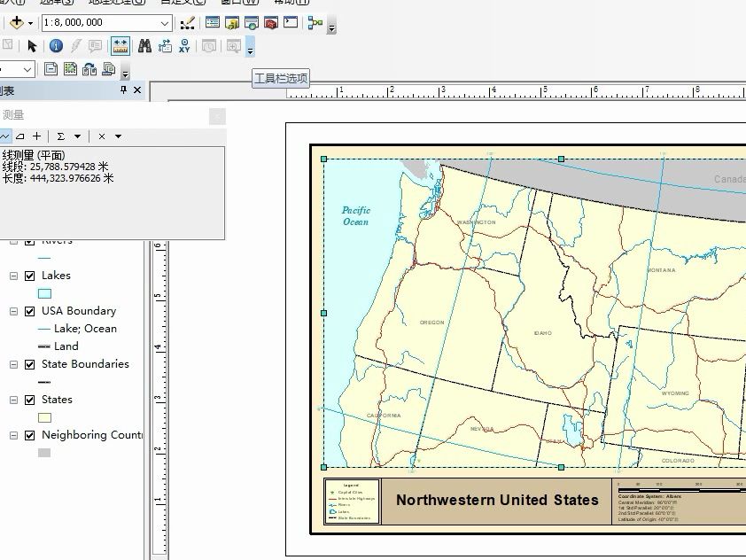This screenshot has height=560, width=746.
Task: Select the USA Boundary layer name
Action: [x=79, y=311]
